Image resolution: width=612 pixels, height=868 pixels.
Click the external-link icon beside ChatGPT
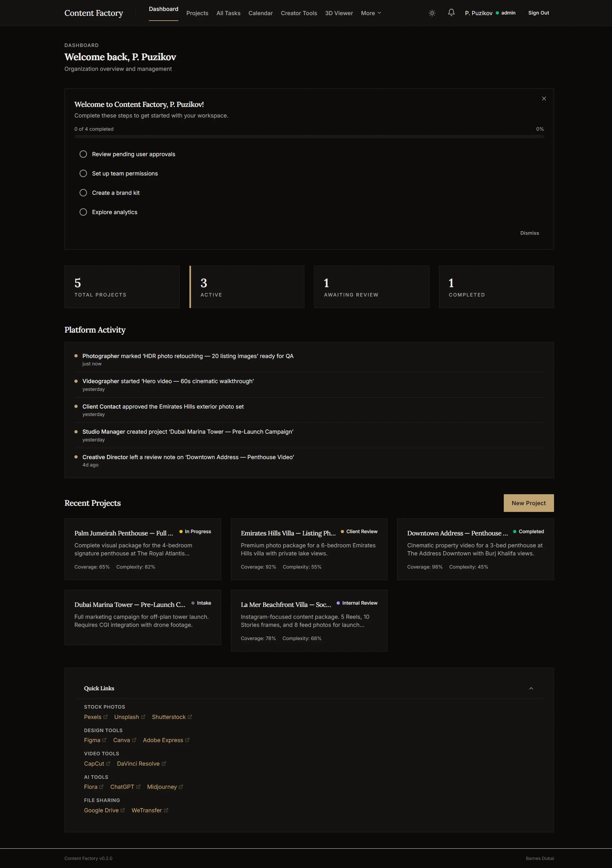pos(138,786)
